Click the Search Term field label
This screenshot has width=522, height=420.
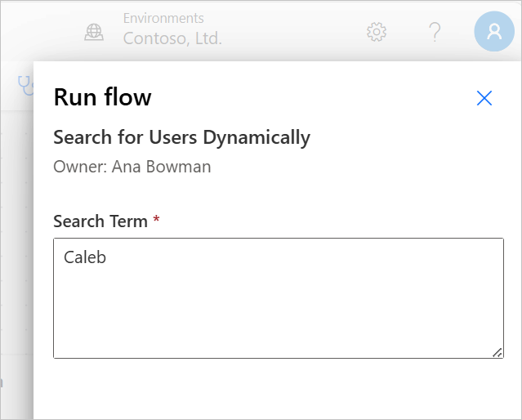coord(100,221)
